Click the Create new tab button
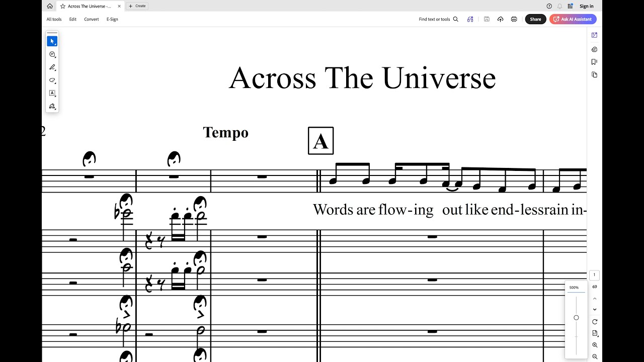The height and width of the screenshot is (362, 644). pyautogui.click(x=137, y=6)
